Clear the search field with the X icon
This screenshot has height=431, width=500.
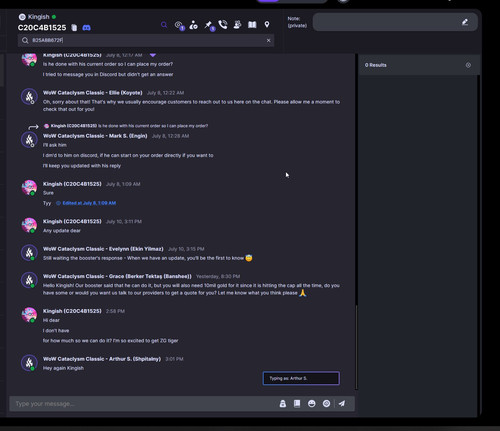pos(268,40)
